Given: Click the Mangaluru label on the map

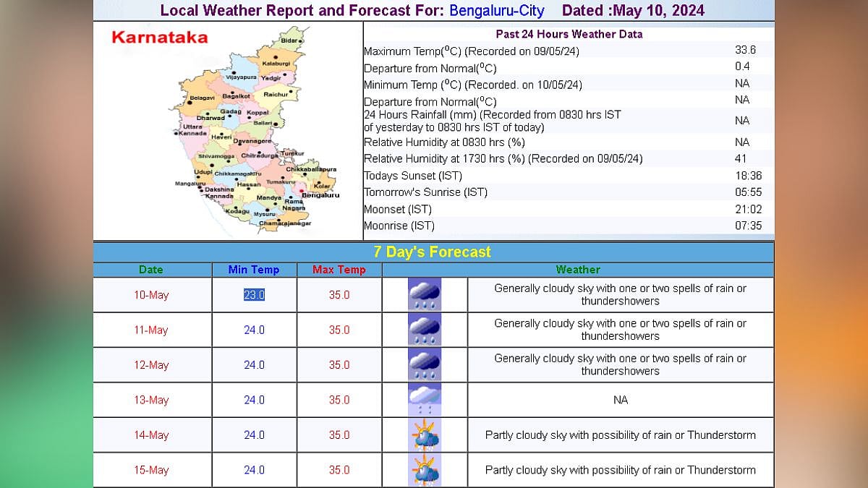Looking at the screenshot, I should click(190, 184).
